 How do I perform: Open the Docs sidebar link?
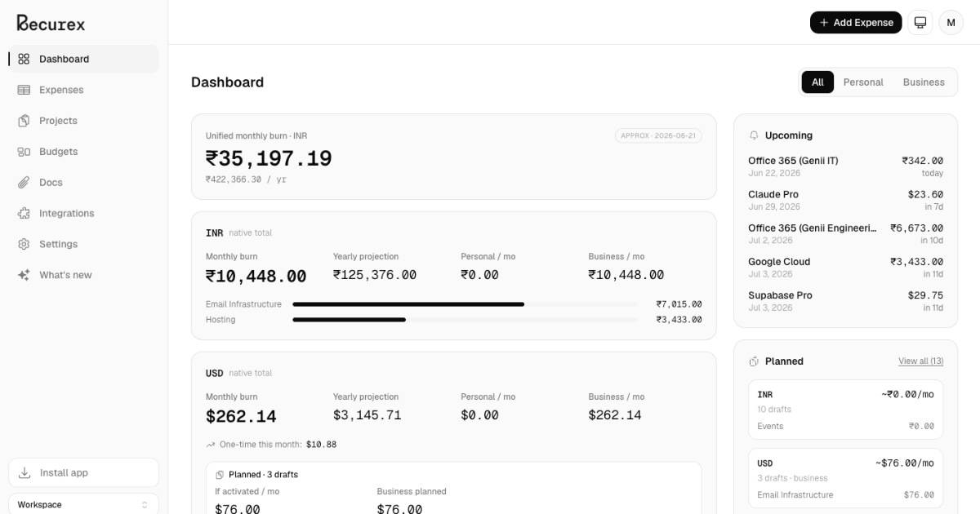(x=83, y=183)
